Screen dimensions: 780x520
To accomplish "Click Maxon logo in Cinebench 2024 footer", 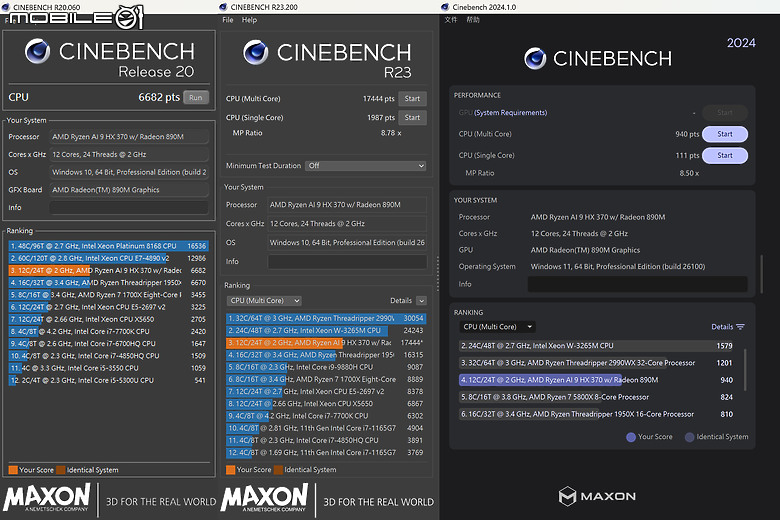I will [x=597, y=496].
